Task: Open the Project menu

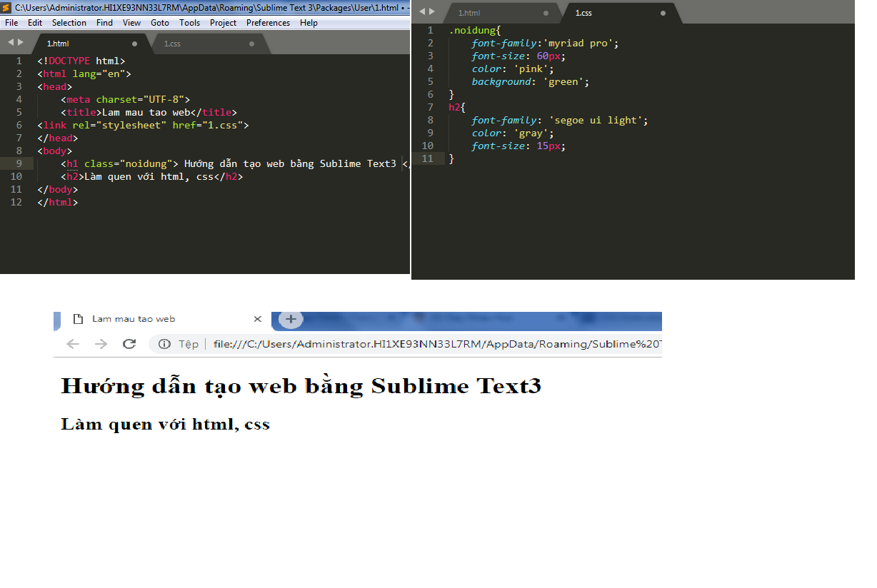Action: pyautogui.click(x=224, y=23)
